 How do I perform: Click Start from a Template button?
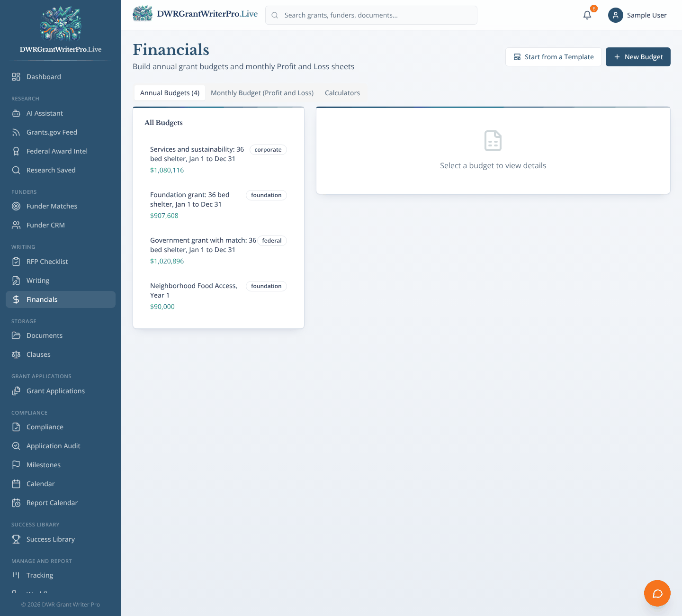point(554,57)
